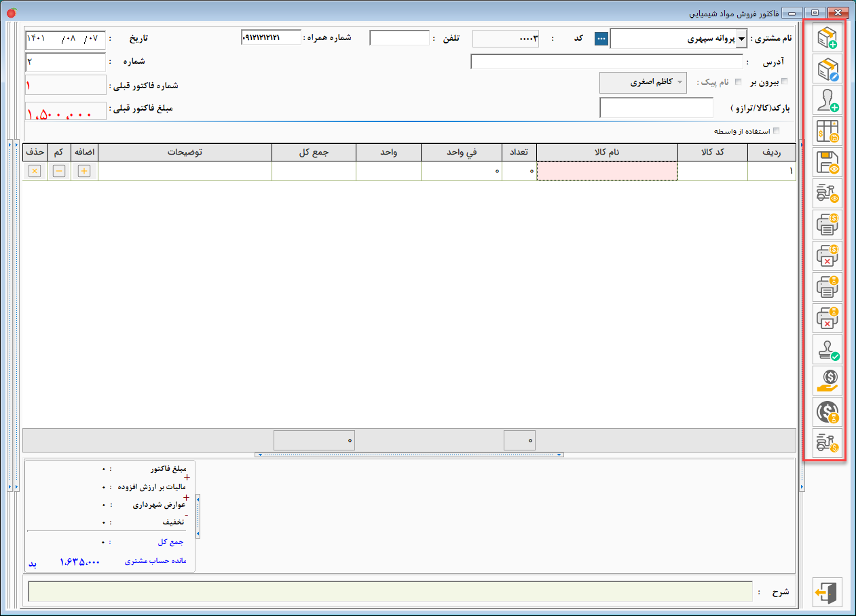Collapse the totals panel using the horizontal splitter
The width and height of the screenshot is (856, 616).
pyautogui.click(x=409, y=455)
